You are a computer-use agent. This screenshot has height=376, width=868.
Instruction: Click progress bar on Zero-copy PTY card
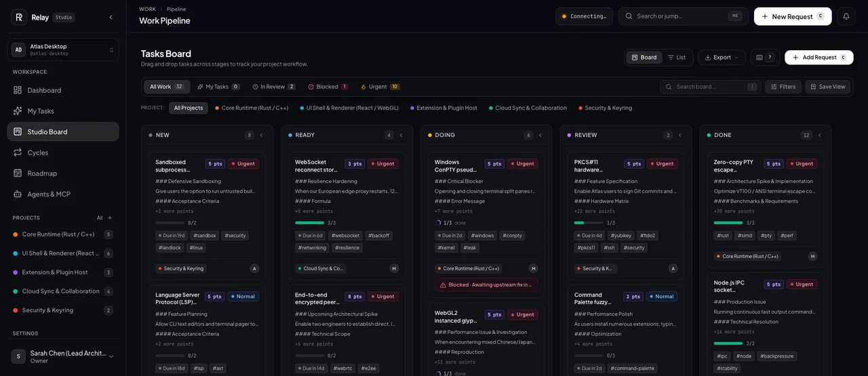pos(728,223)
